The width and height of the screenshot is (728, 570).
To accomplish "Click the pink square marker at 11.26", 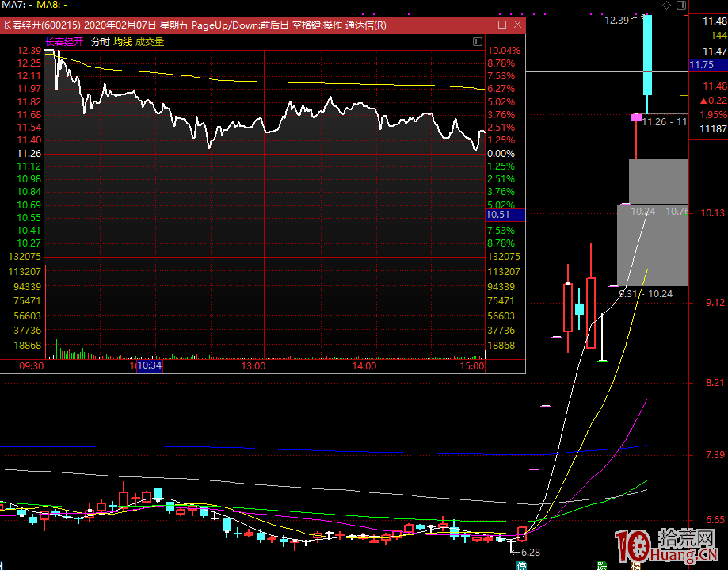I will [636, 117].
